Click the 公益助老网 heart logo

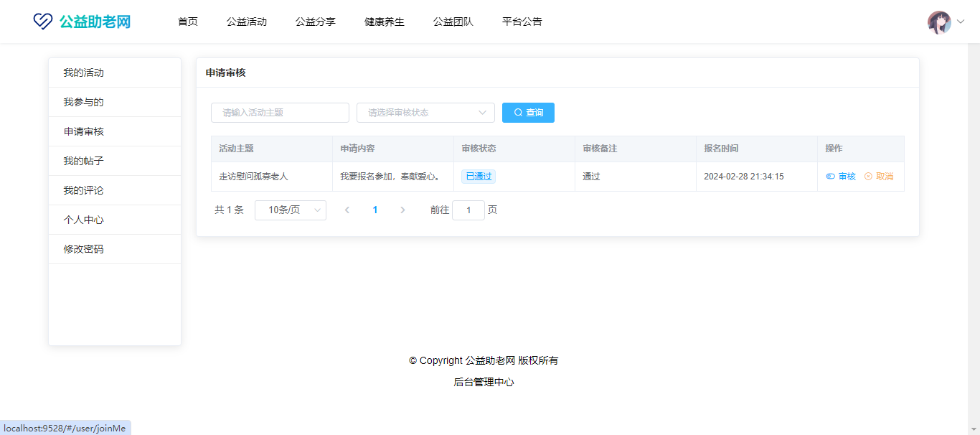tap(43, 22)
